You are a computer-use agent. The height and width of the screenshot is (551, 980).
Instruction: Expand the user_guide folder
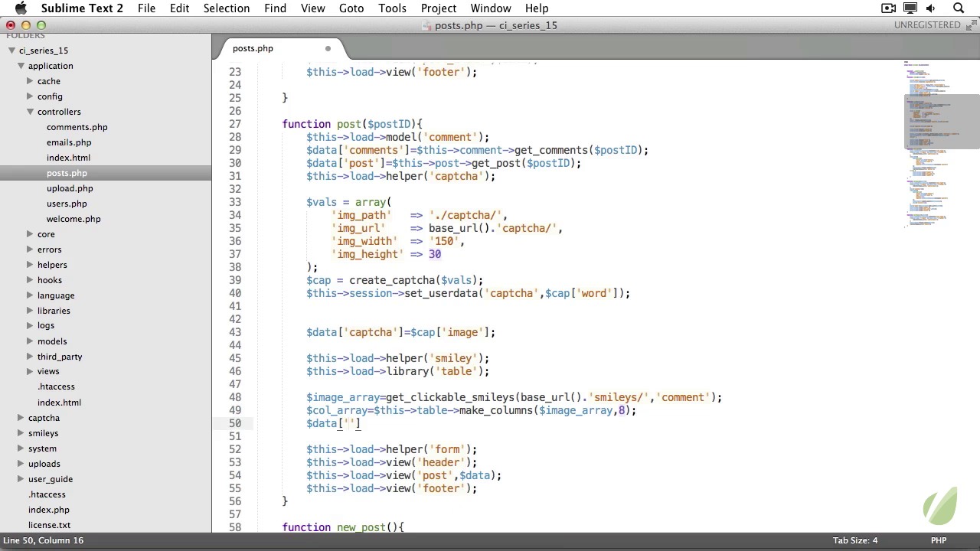tap(21, 479)
